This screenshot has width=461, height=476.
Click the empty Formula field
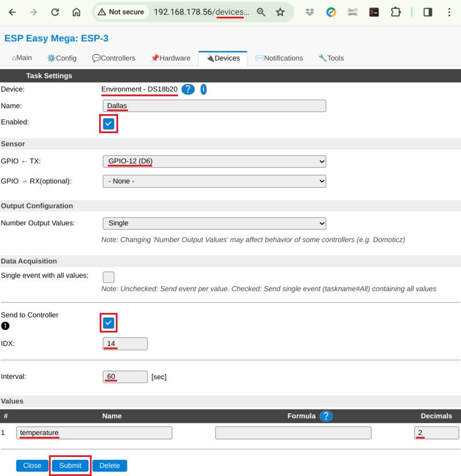(293, 433)
